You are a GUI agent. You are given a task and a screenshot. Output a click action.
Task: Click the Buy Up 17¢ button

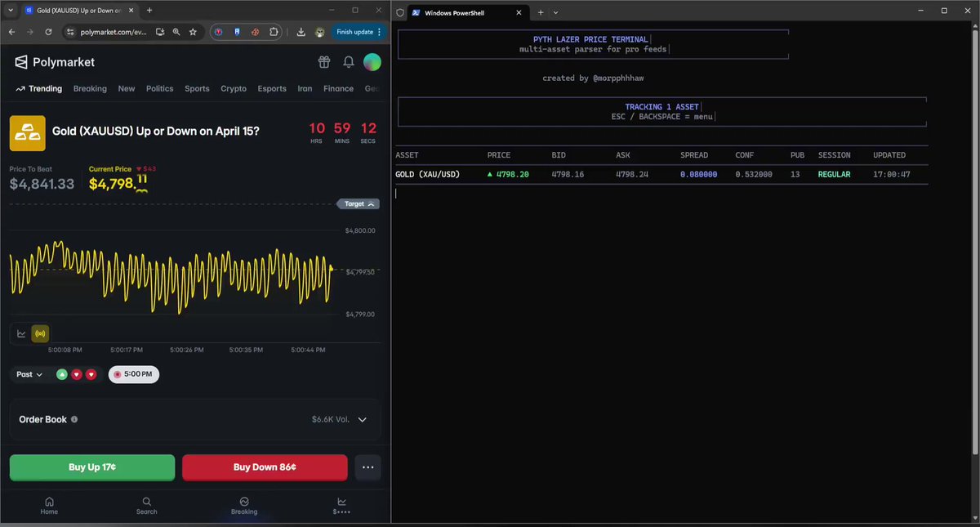pos(92,467)
